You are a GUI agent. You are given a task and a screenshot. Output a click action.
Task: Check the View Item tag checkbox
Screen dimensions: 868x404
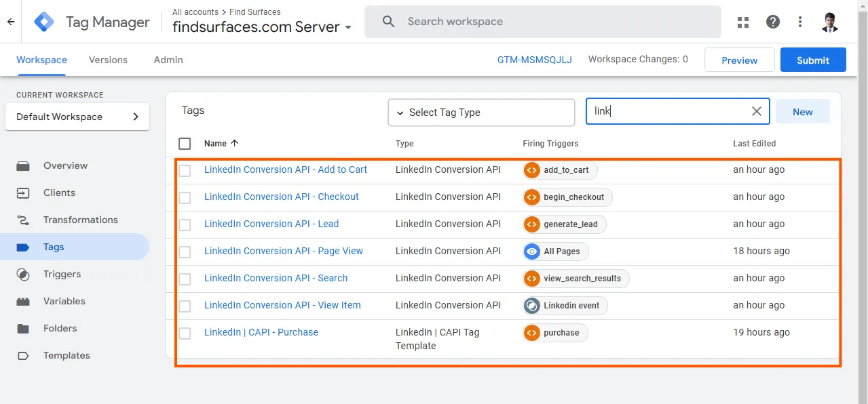coord(185,306)
